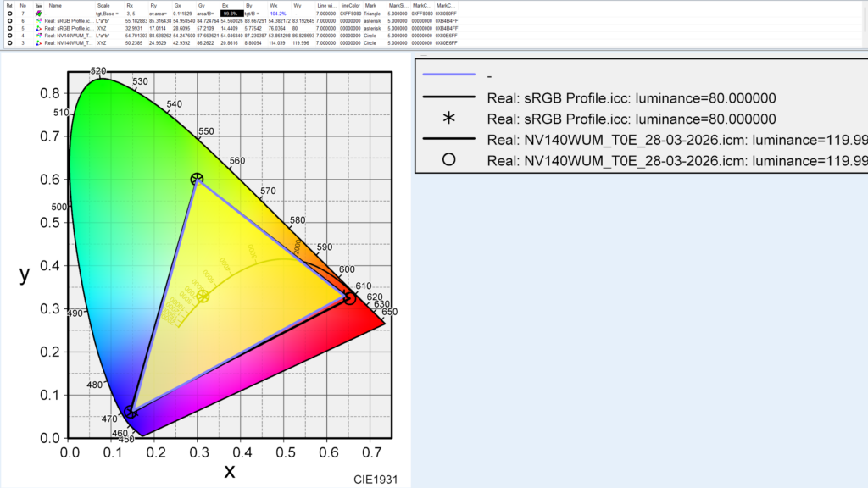Click the profile icon in row 3

(39, 42)
